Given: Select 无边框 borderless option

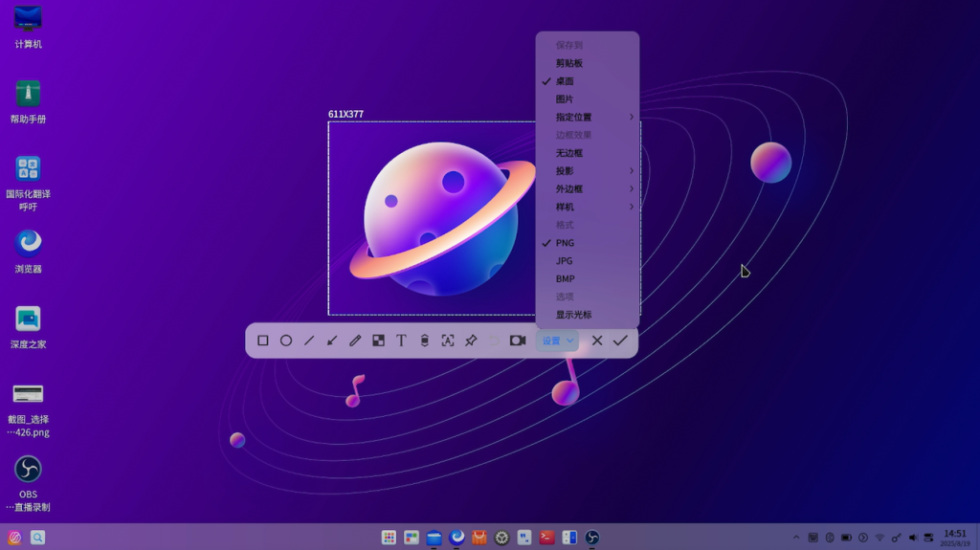Looking at the screenshot, I should point(569,153).
